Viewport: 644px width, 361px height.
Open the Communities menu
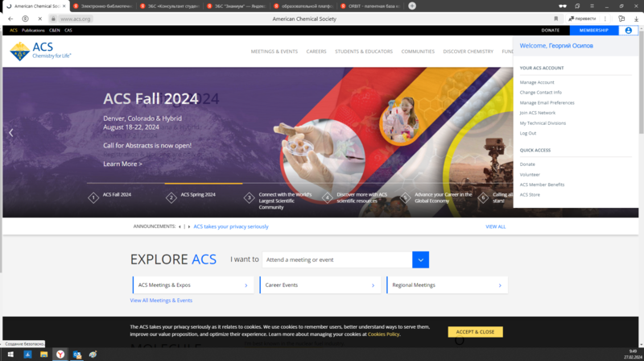click(x=418, y=52)
